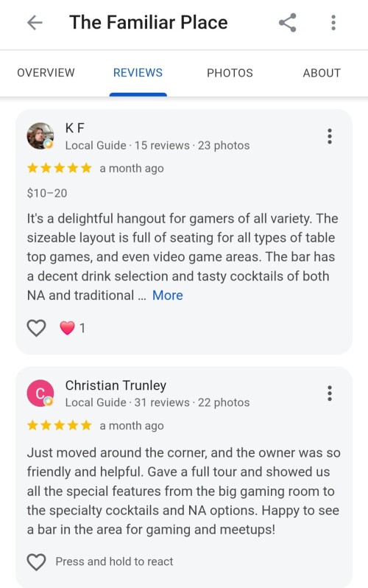Open K F's profile photo
Image resolution: width=368 pixels, height=588 pixels.
pos(40,136)
